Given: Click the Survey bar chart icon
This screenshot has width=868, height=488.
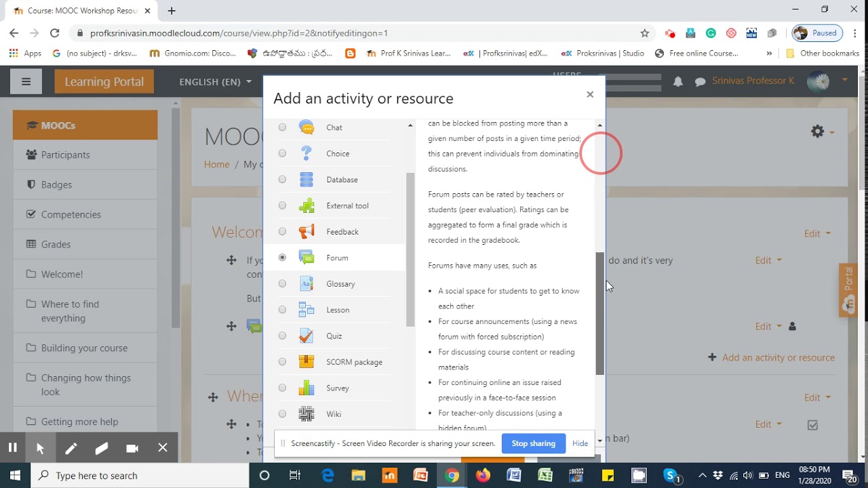Looking at the screenshot, I should coord(307,388).
